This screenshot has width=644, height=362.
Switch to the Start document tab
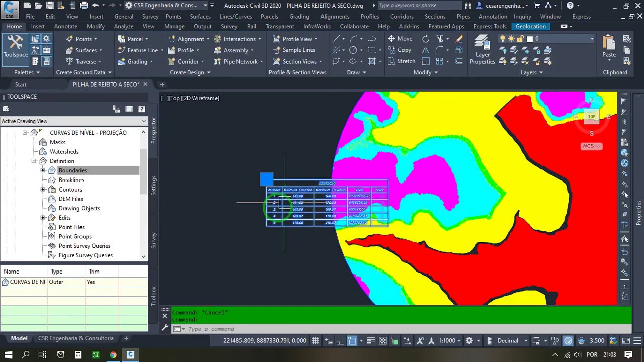tap(21, 84)
